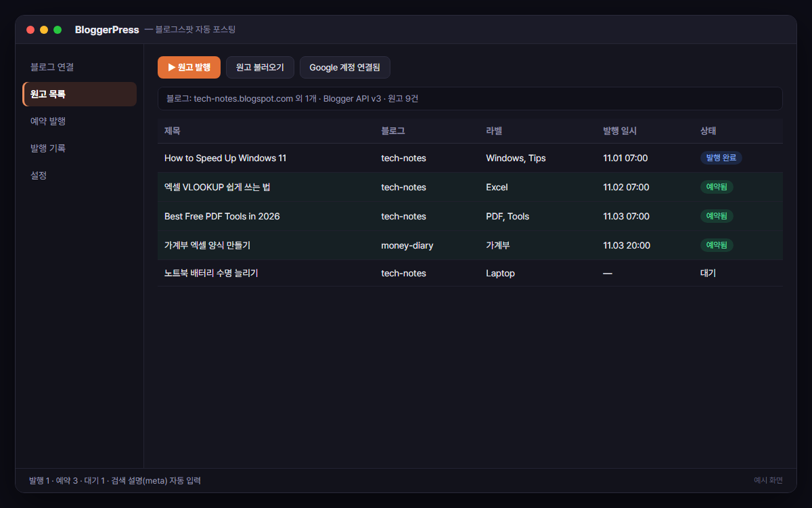Click the 라벨 column header

point(494,131)
